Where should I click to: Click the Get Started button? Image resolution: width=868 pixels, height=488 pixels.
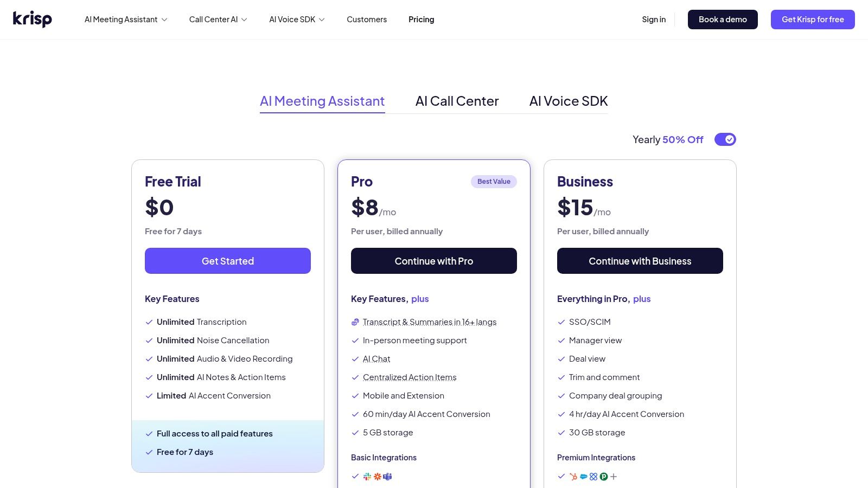click(x=228, y=261)
